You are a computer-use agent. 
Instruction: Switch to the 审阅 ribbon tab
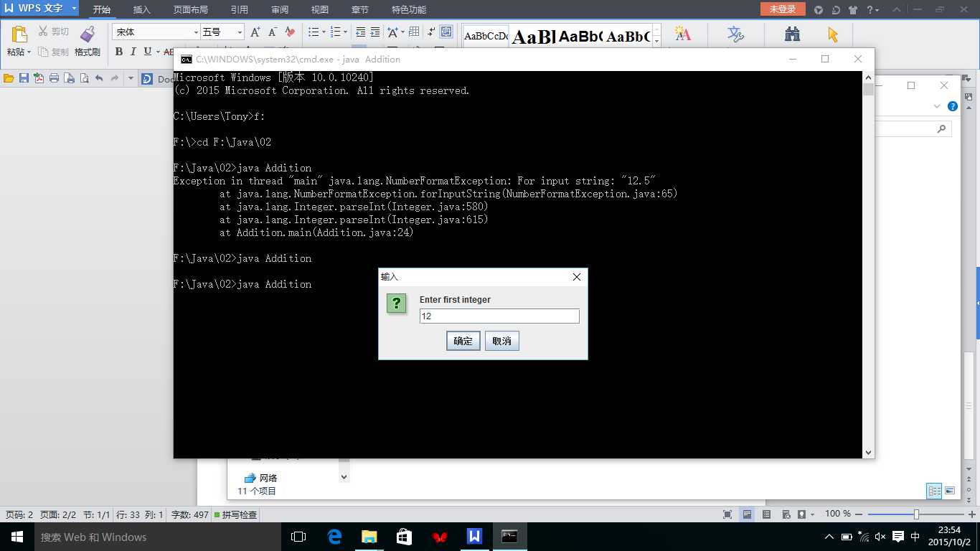tap(280, 10)
